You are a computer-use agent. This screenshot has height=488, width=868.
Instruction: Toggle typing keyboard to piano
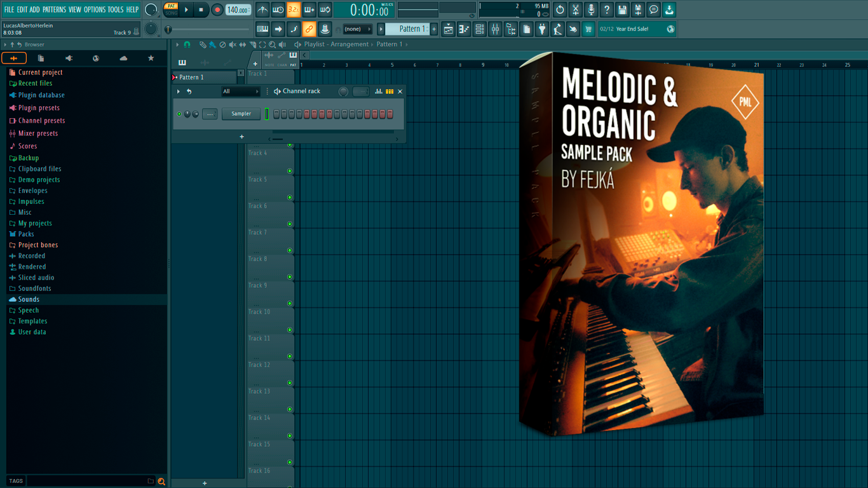pyautogui.click(x=262, y=29)
